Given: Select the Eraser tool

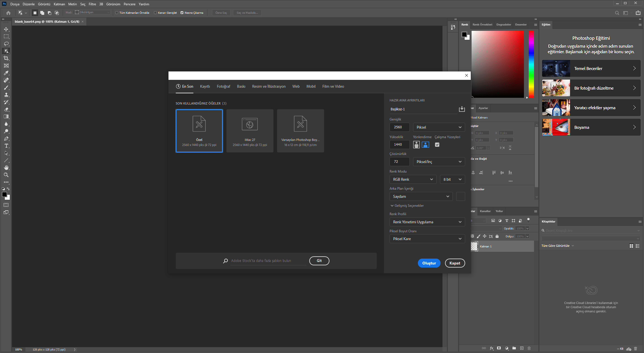Looking at the screenshot, I should pyautogui.click(x=6, y=109).
